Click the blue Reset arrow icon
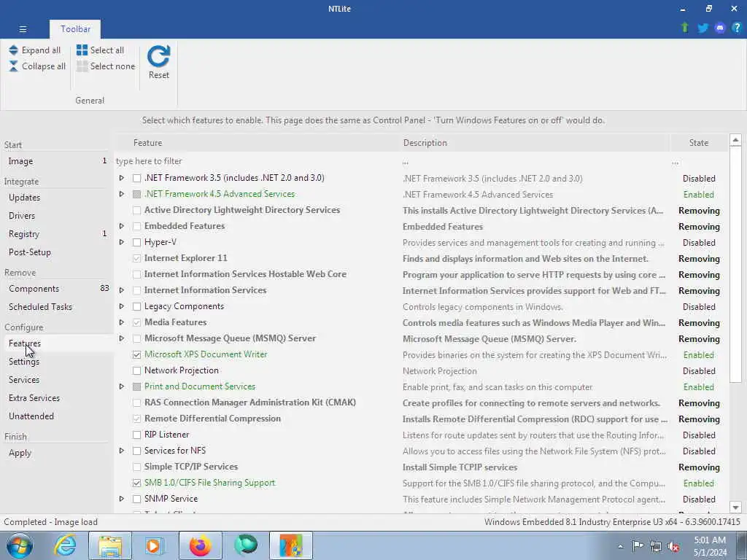This screenshot has height=560, width=747. 158,56
